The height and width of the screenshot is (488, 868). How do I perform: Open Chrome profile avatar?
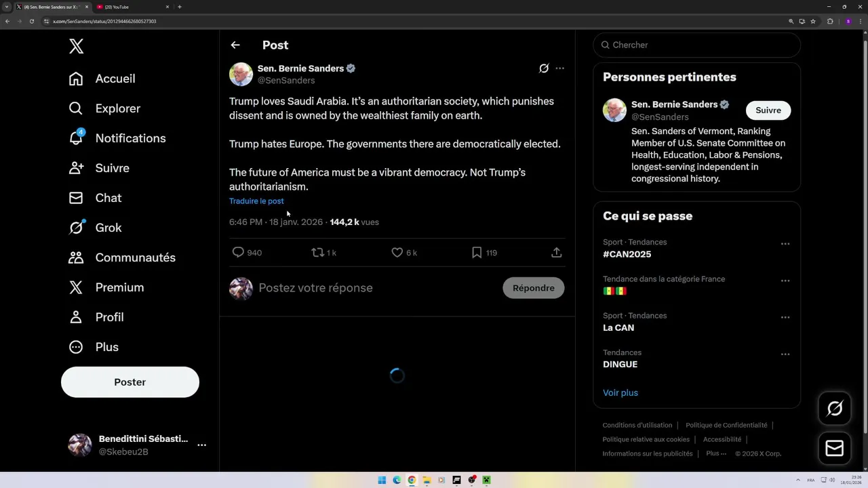pyautogui.click(x=848, y=21)
